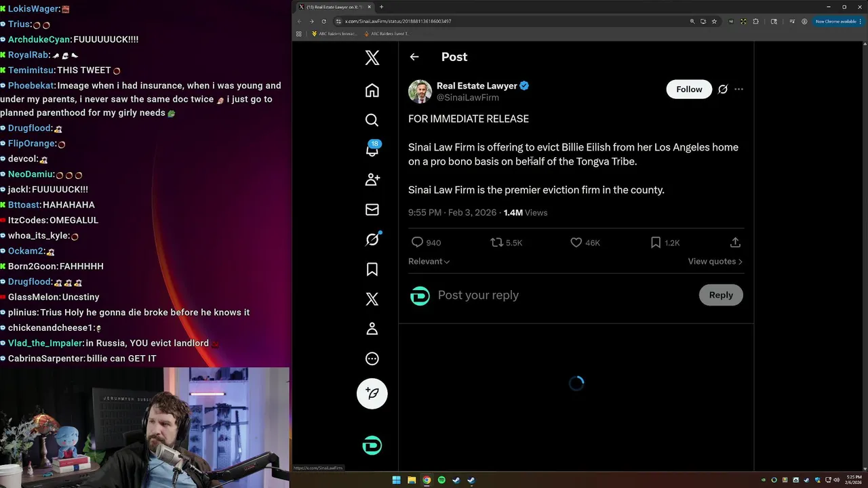Open a new Chrome tab
Image resolution: width=868 pixels, height=488 pixels.
click(x=381, y=7)
